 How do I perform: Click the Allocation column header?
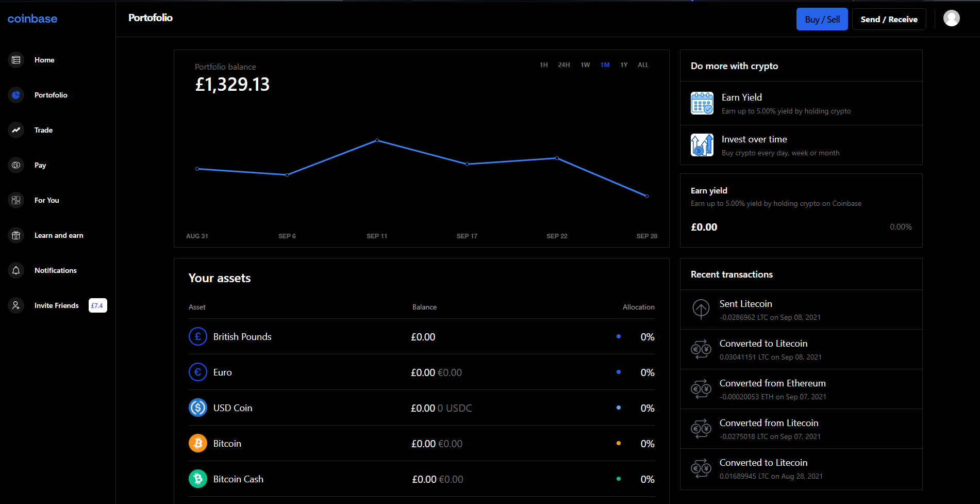638,307
